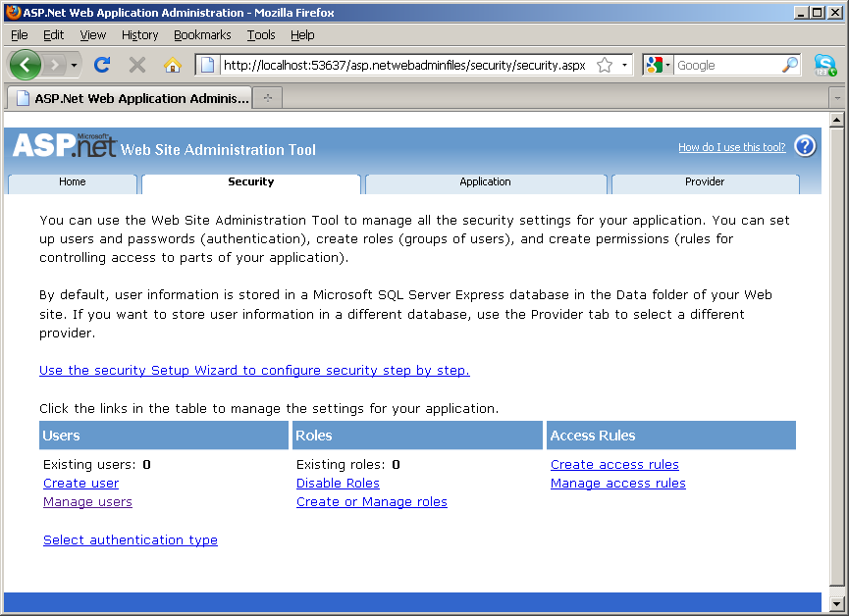The width and height of the screenshot is (849, 616).
Task: Click the search magnifier icon
Action: [790, 65]
